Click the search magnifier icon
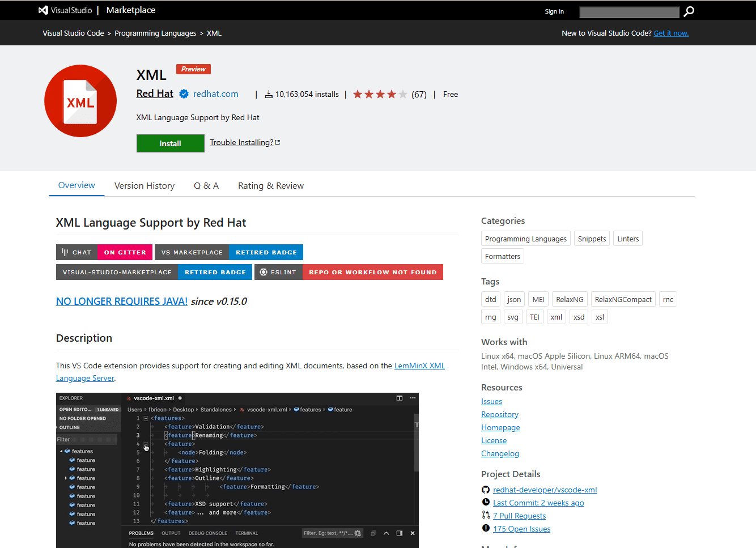This screenshot has height=548, width=756. [689, 11]
